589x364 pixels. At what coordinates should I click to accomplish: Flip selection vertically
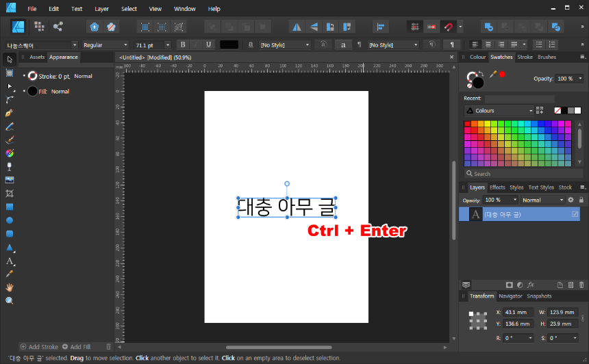(x=314, y=27)
